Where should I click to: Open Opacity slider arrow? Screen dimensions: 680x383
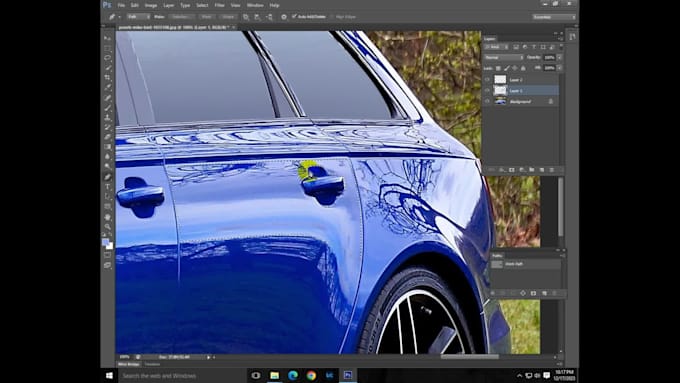coord(559,57)
